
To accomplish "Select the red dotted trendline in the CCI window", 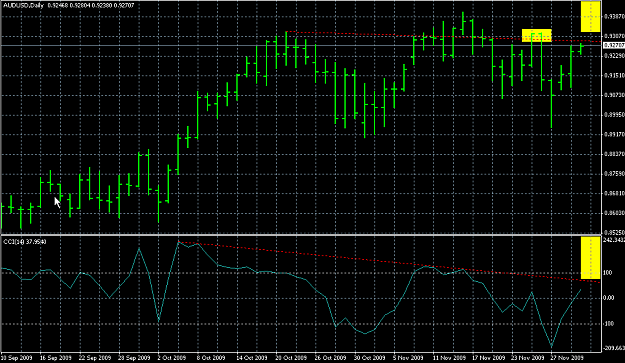I will (389, 263).
